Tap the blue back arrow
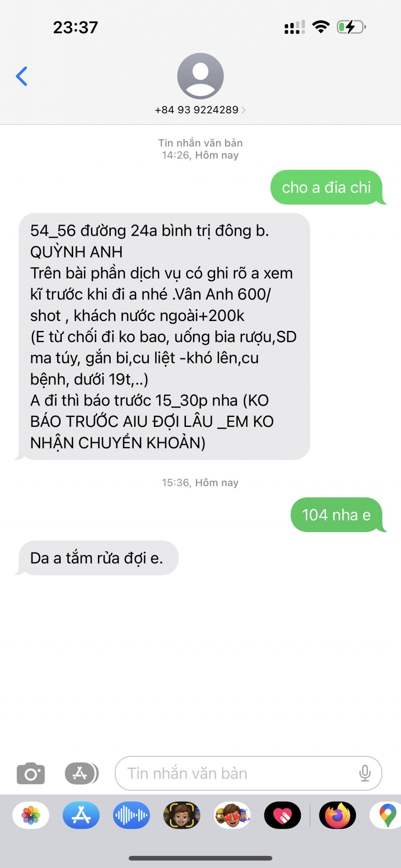Screen dimensions: 401x868 (22, 76)
